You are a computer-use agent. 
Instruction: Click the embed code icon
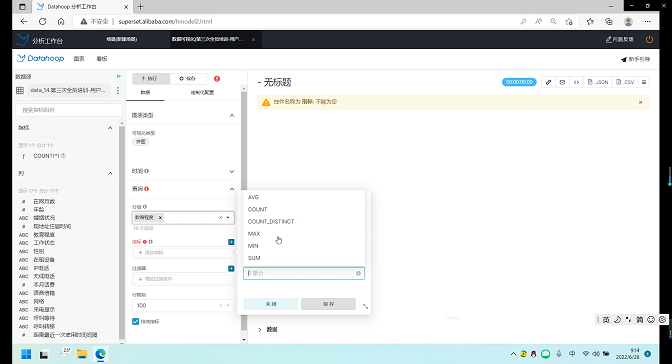click(576, 82)
